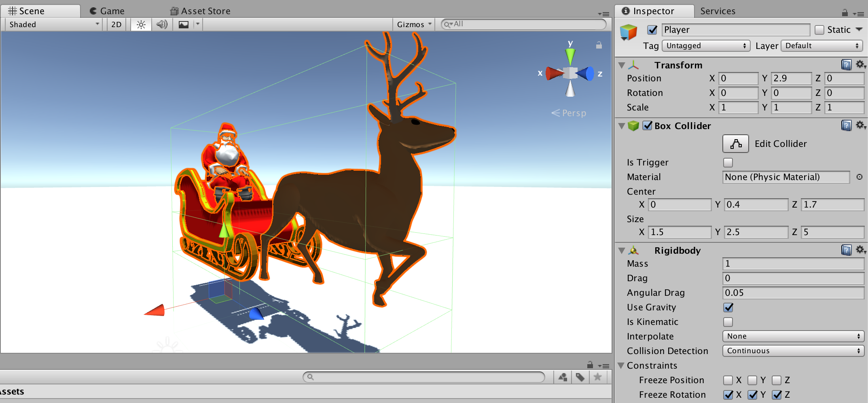Check Freeze Position Y
Screen dimensions: 868x403
(752, 380)
